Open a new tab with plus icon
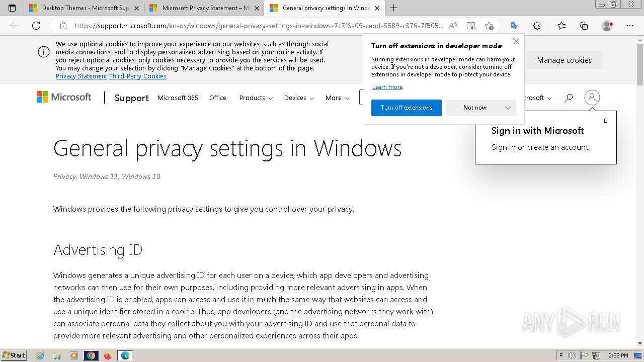The image size is (644, 362). click(x=393, y=8)
